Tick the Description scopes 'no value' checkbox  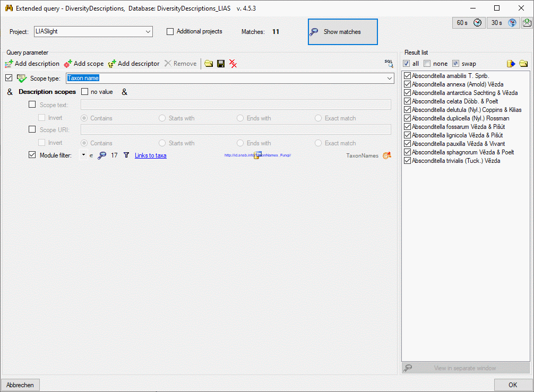coord(84,92)
